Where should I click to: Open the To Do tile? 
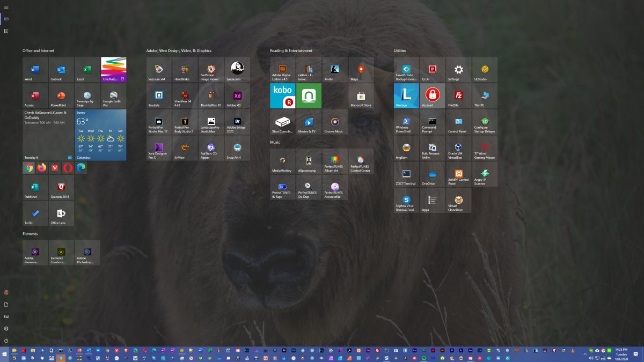[35, 214]
